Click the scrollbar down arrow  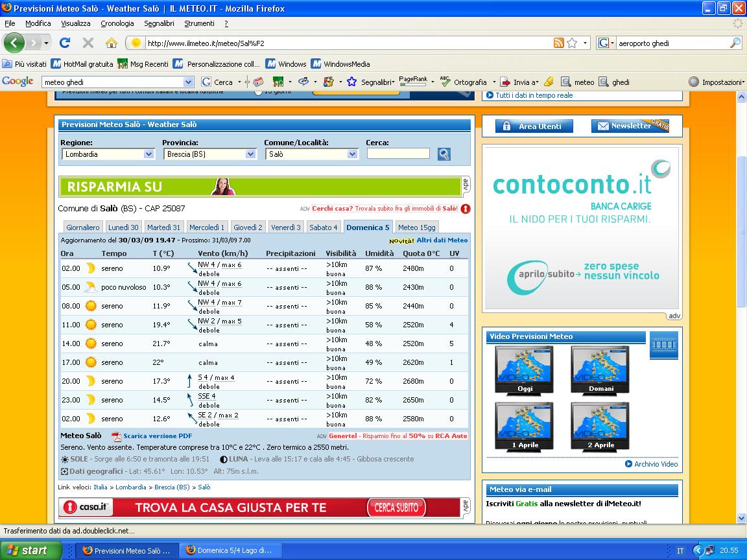[742, 518]
